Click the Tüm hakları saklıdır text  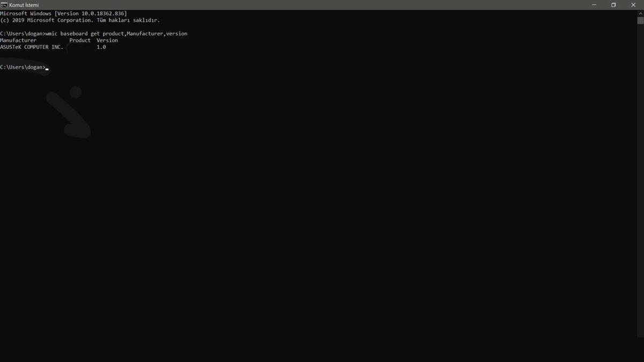130,20
